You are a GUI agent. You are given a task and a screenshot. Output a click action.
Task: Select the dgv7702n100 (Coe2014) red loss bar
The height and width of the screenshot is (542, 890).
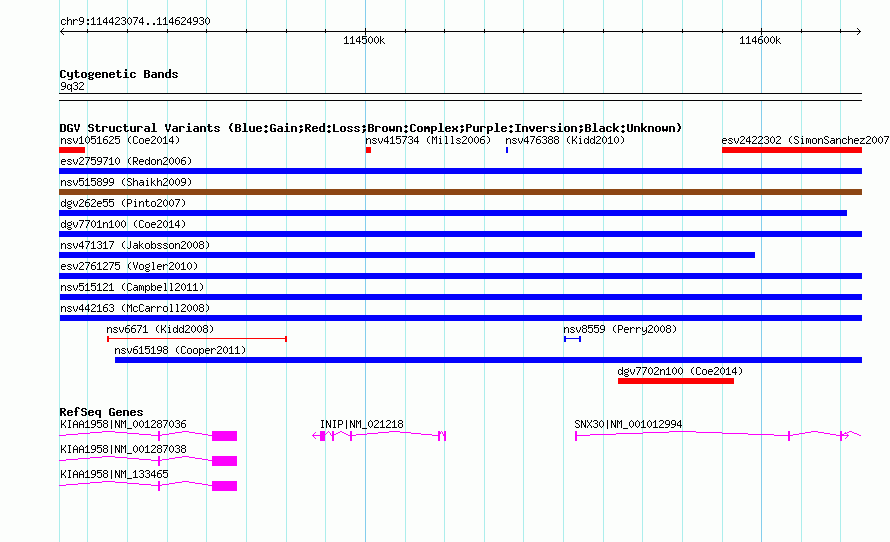(675, 381)
